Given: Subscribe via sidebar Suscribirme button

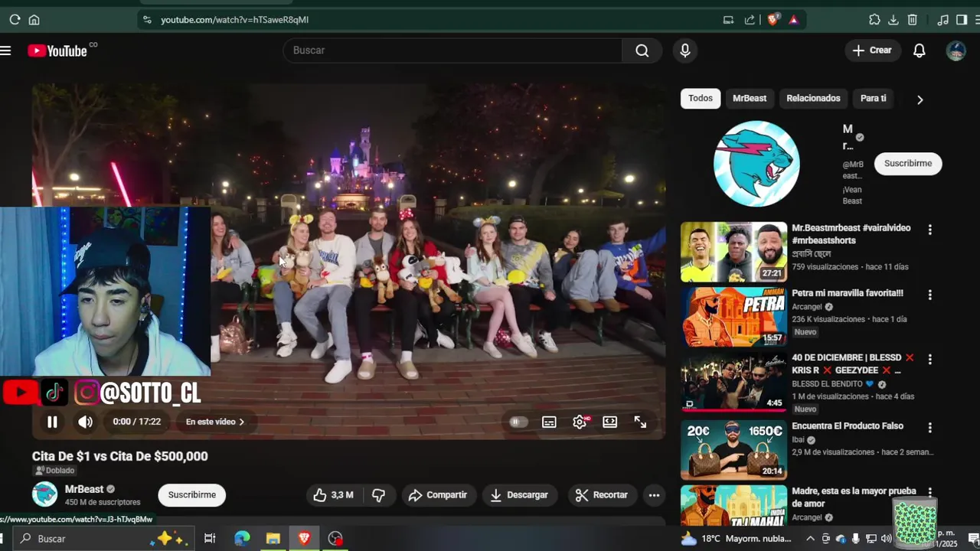Looking at the screenshot, I should (908, 163).
